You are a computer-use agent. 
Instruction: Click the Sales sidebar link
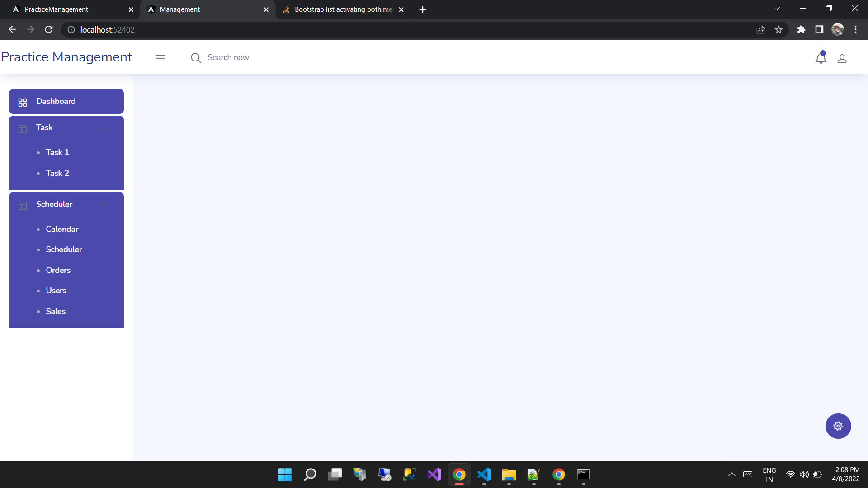56,310
